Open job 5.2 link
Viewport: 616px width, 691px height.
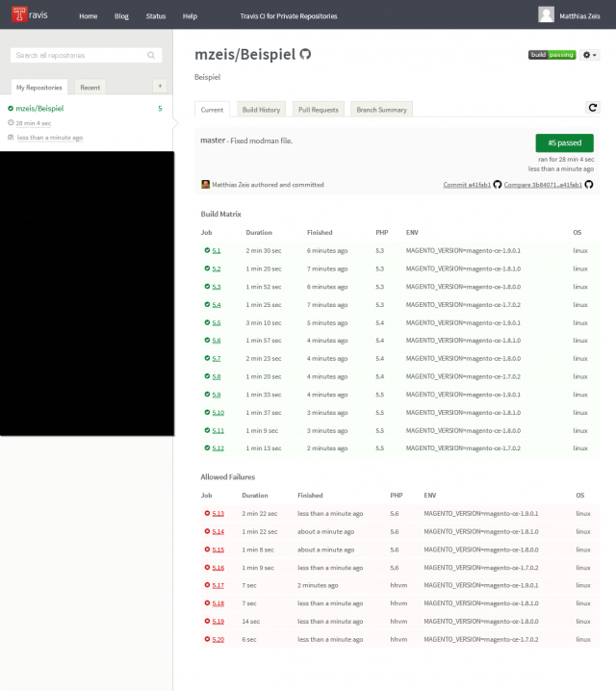(x=217, y=269)
